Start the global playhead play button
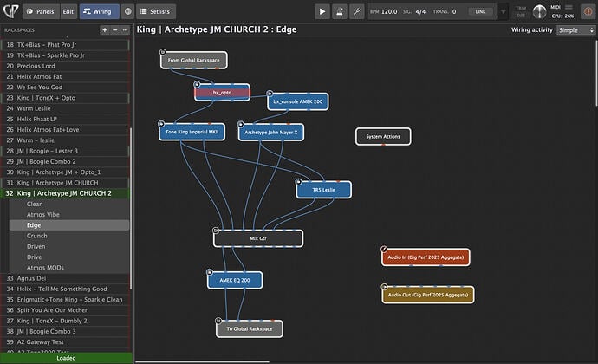The width and height of the screenshot is (598, 364). point(322,11)
